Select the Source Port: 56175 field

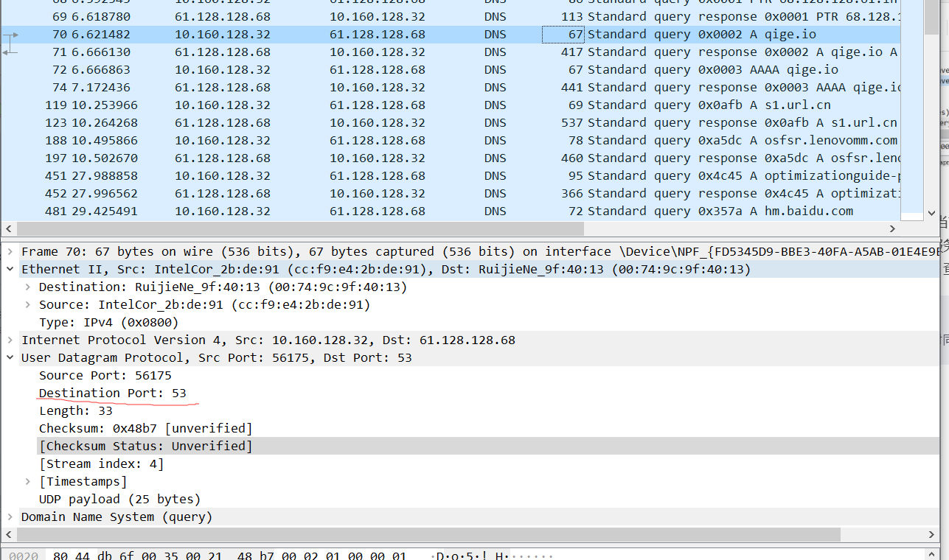tap(105, 376)
